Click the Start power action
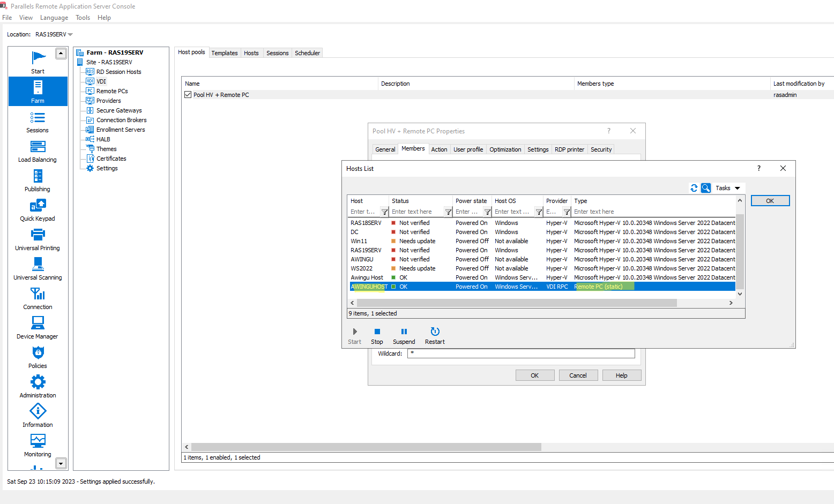The height and width of the screenshot is (504, 834). (x=354, y=336)
